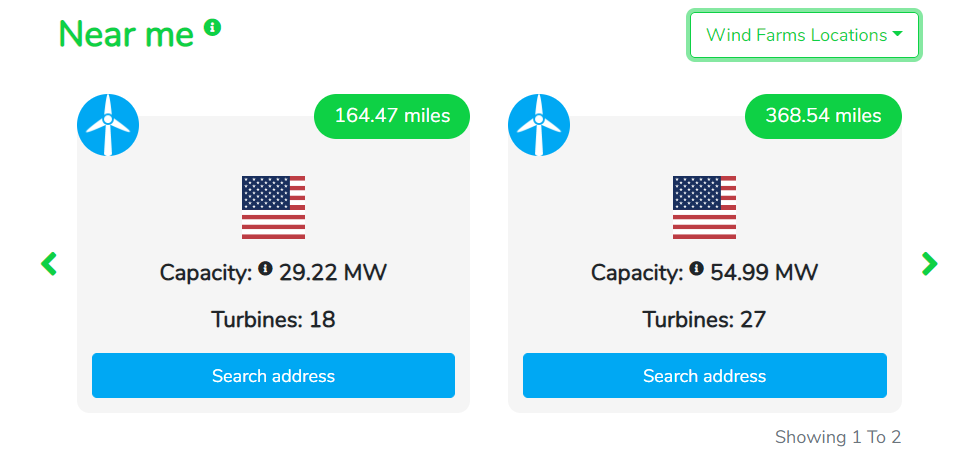This screenshot has width=974, height=466.
Task: Click the Near me heading
Action: coord(126,34)
